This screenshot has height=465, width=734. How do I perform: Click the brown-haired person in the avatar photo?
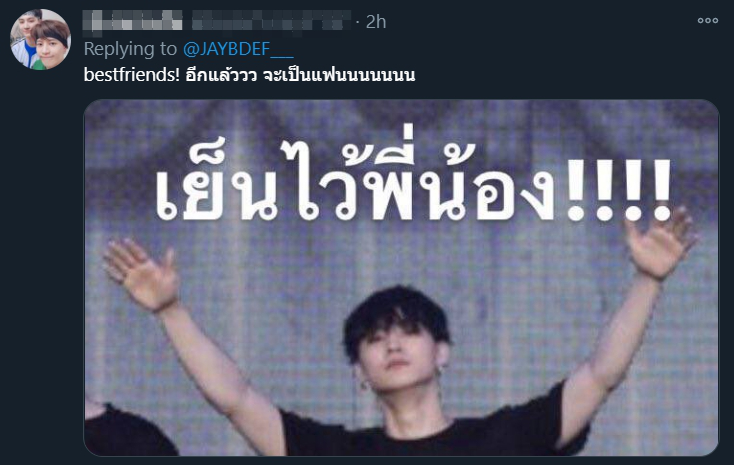click(51, 45)
